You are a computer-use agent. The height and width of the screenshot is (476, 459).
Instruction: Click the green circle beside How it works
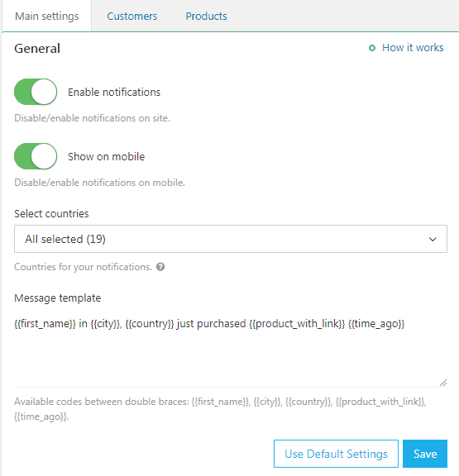(372, 48)
